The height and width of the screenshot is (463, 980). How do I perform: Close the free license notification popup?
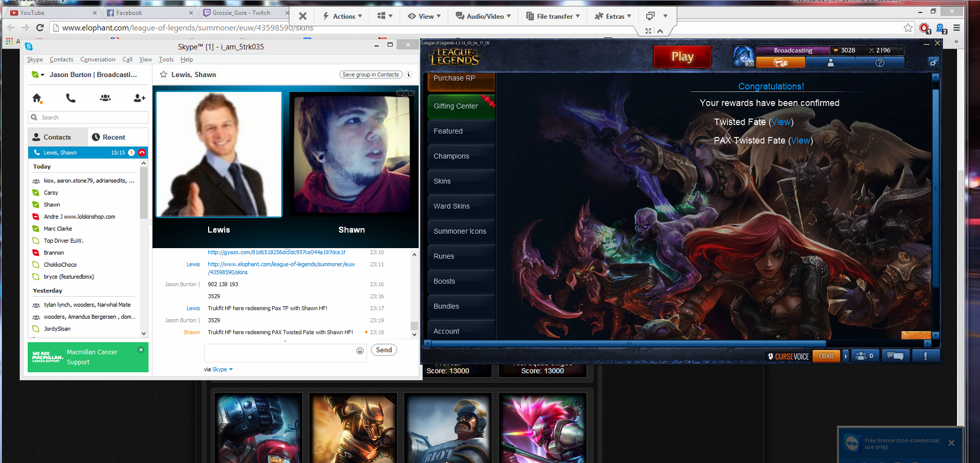[951, 443]
